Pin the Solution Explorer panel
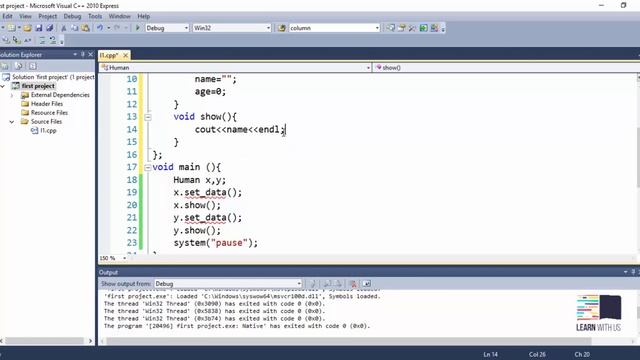 click(83, 55)
